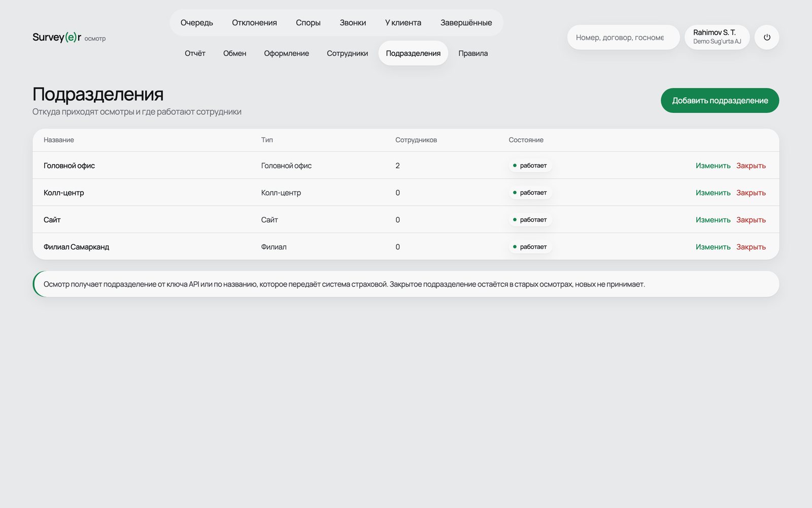Open the Очередь tab

(x=197, y=22)
